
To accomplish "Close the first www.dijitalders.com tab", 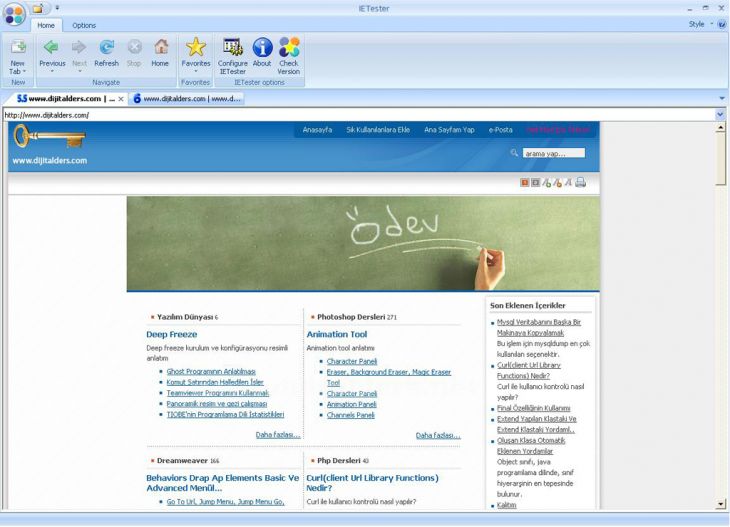I will [121, 99].
